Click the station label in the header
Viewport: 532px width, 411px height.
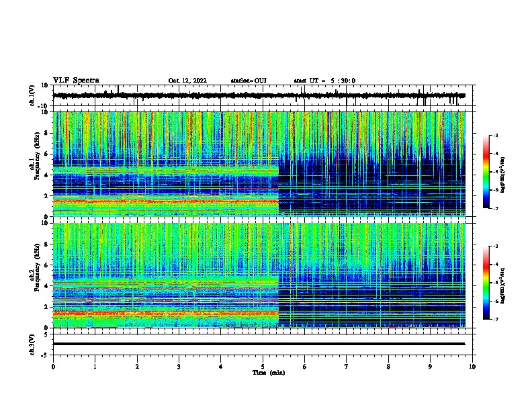(249, 81)
